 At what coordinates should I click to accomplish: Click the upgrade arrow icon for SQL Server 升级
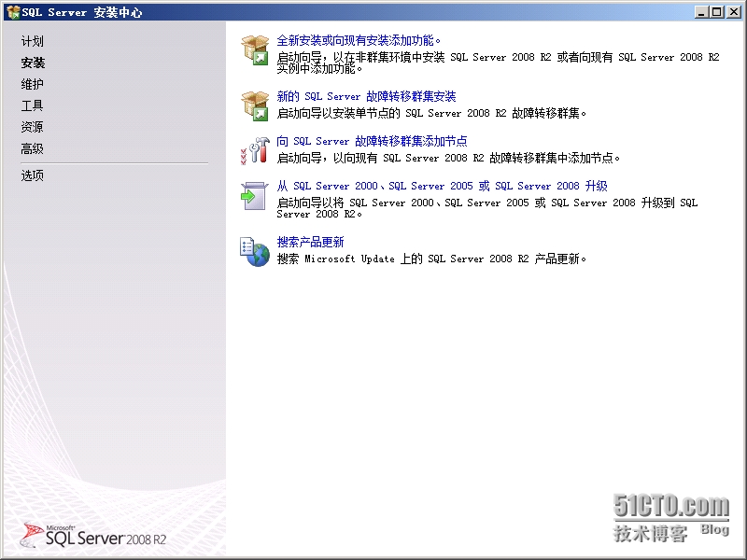click(x=255, y=195)
